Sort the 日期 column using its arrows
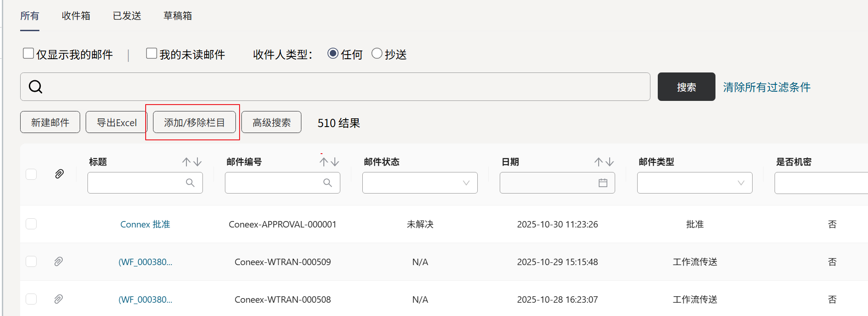The image size is (868, 316). (x=604, y=162)
